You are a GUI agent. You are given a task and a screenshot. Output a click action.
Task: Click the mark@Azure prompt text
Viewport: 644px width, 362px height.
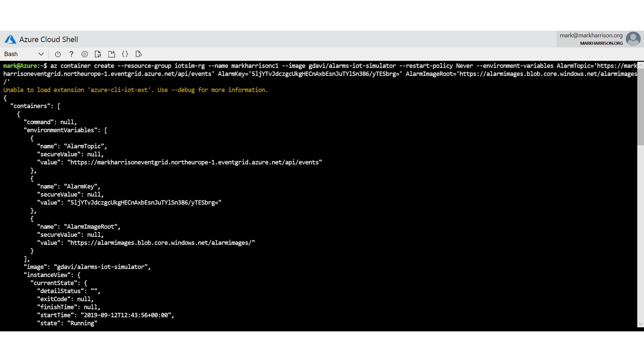tap(20, 66)
